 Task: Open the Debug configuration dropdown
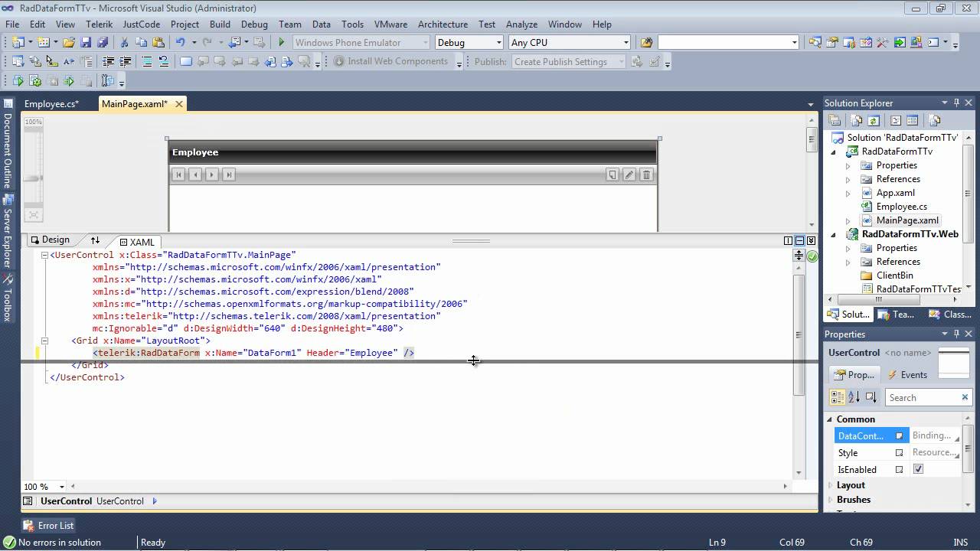tap(499, 43)
